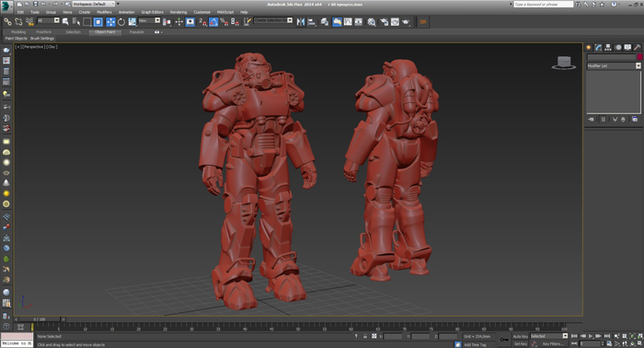This screenshot has width=644, height=348.
Task: Click the Align tool icon
Action: pyautogui.click(x=312, y=21)
